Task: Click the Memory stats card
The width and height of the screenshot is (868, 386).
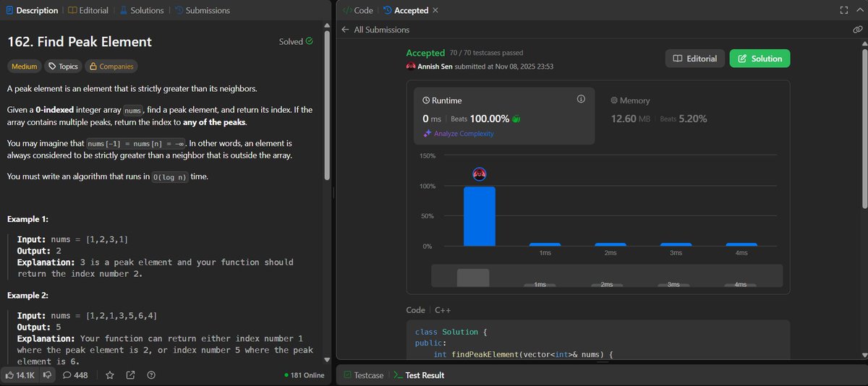Action: coord(692,116)
